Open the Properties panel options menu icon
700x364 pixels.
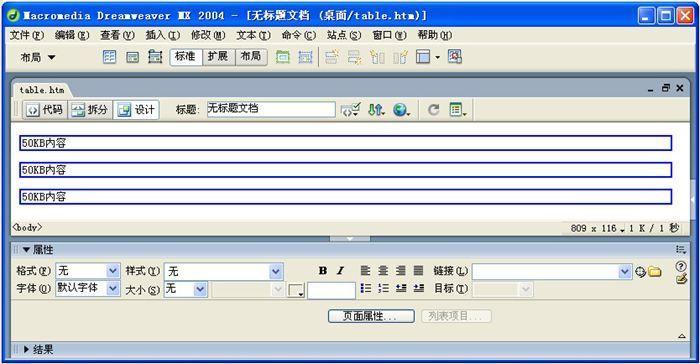(x=680, y=250)
